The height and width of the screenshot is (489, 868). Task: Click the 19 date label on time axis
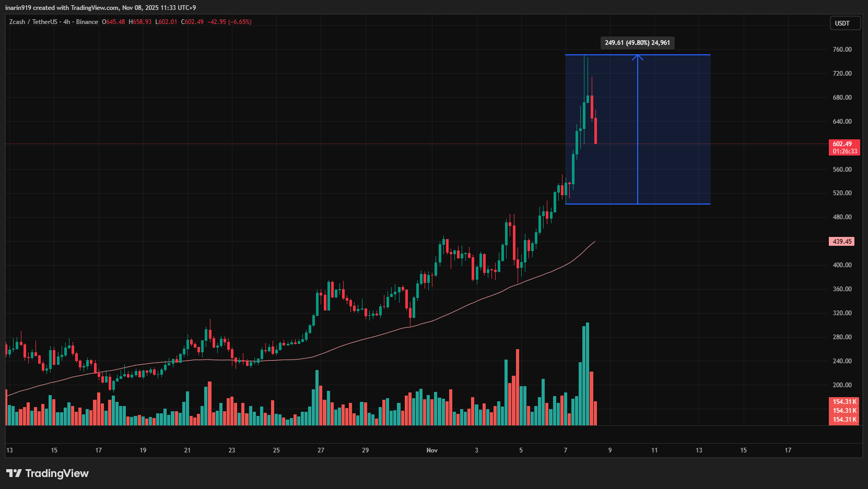(x=143, y=450)
